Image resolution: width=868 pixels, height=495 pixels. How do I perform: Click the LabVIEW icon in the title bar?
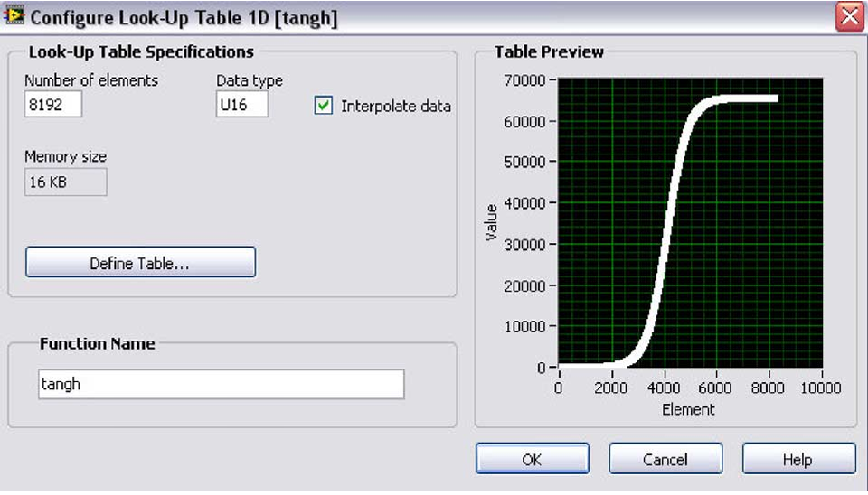[x=14, y=15]
